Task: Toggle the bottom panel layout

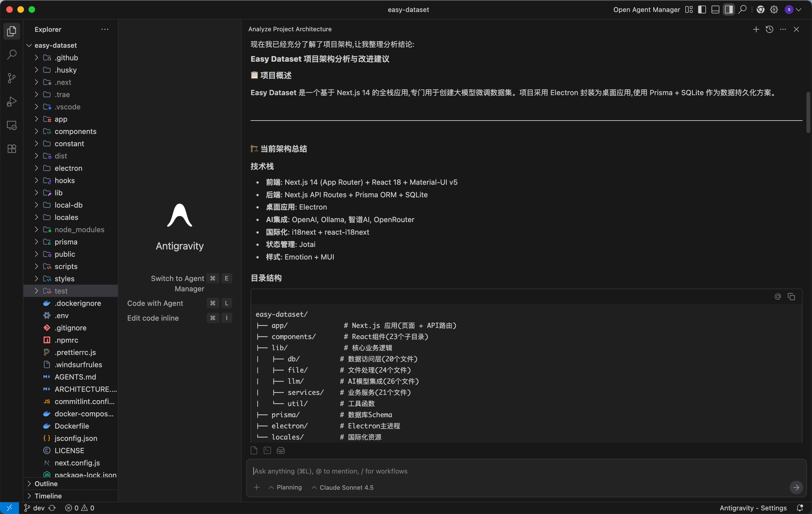Action: [x=715, y=10]
